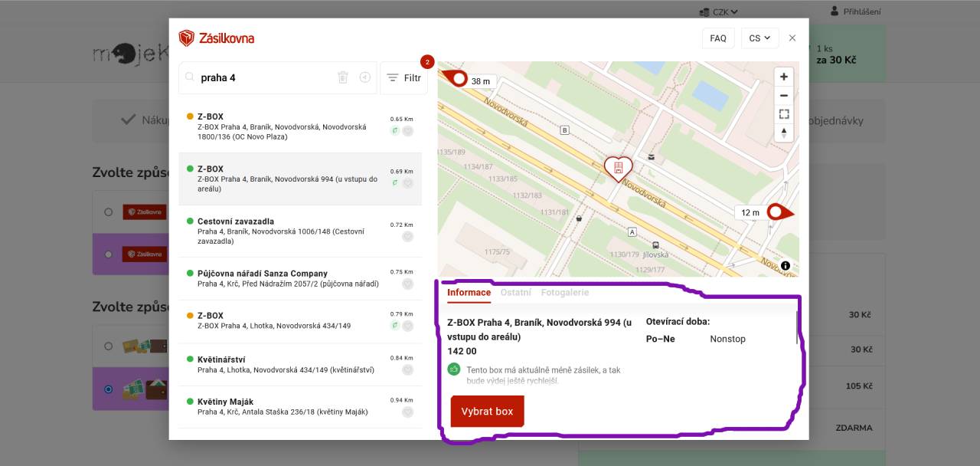This screenshot has height=466, width=980.
Task: Favorite the Květiny Maják pickup point
Action: 408,412
